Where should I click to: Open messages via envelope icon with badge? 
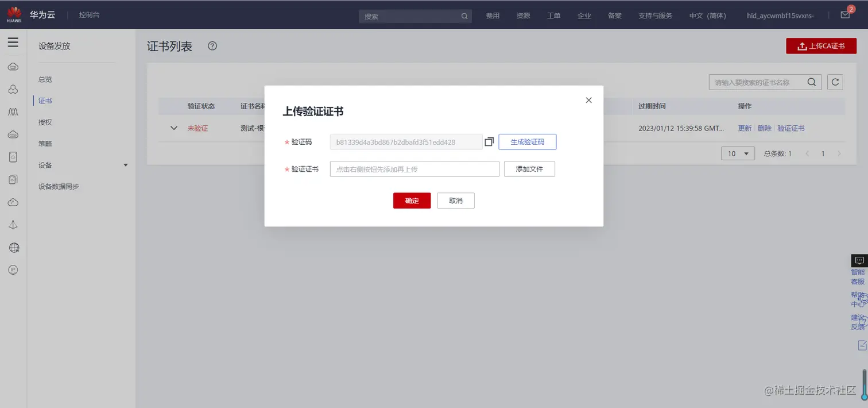point(844,16)
